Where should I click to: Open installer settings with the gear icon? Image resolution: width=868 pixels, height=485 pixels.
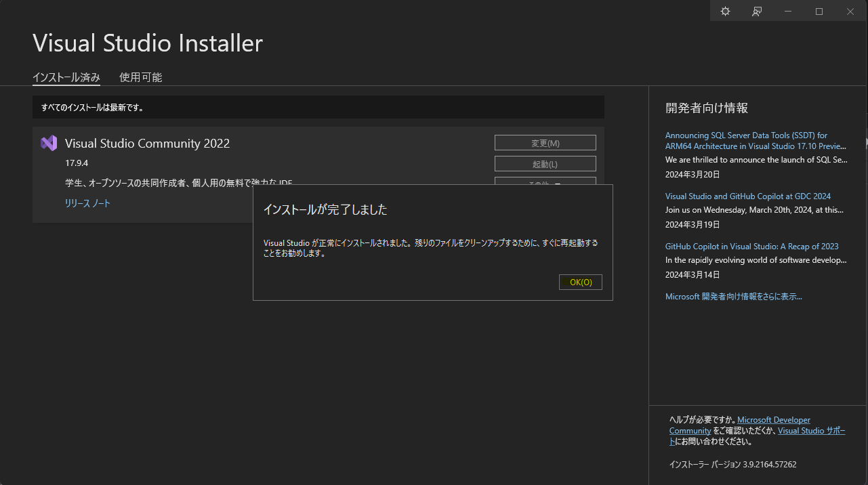(x=725, y=11)
